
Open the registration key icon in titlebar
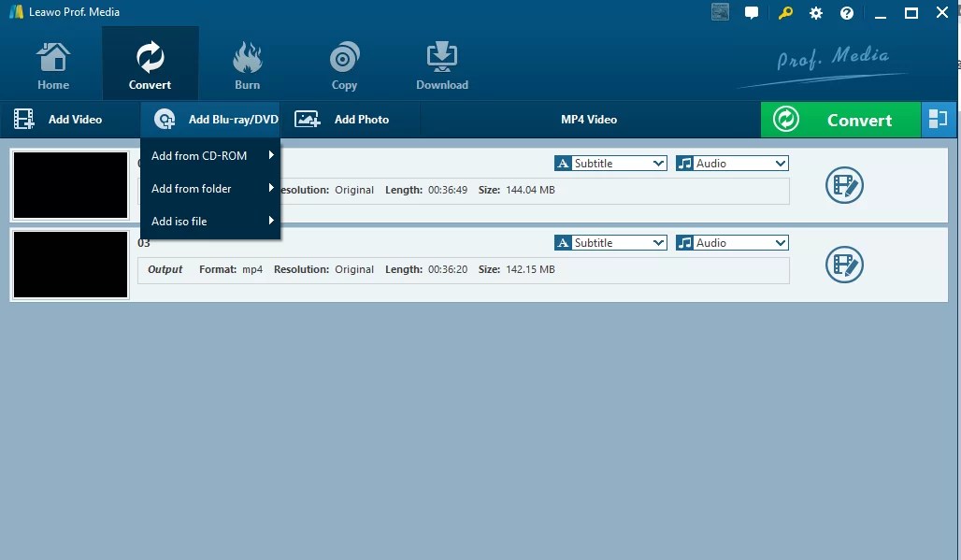[784, 12]
